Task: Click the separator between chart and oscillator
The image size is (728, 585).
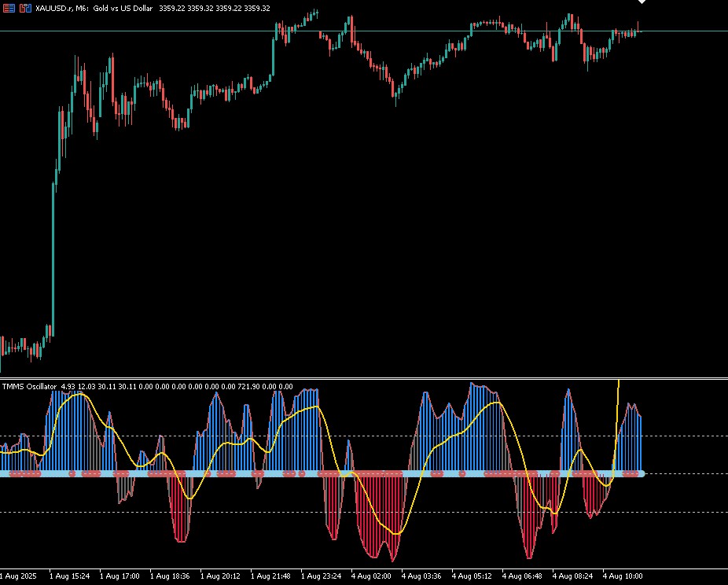Action: tap(364, 379)
